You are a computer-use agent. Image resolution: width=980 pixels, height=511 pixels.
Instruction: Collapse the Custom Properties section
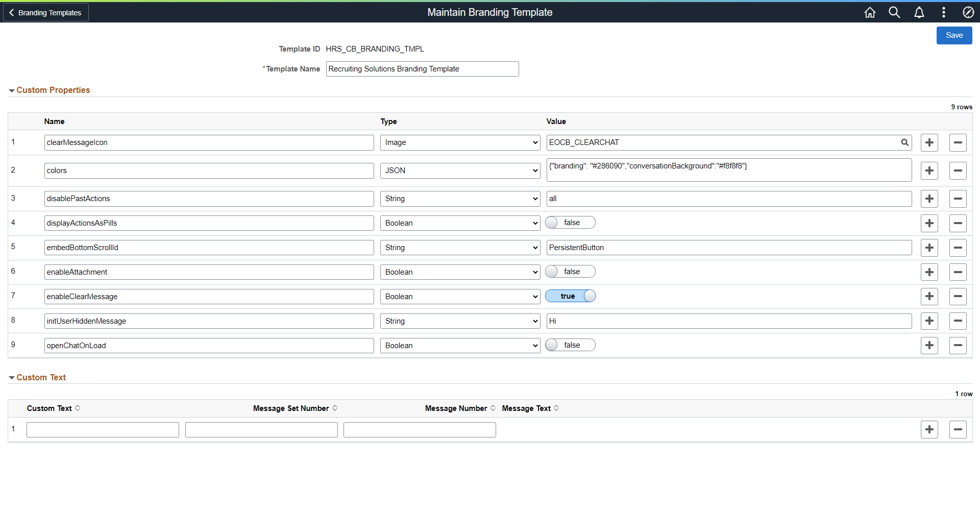[x=49, y=90]
